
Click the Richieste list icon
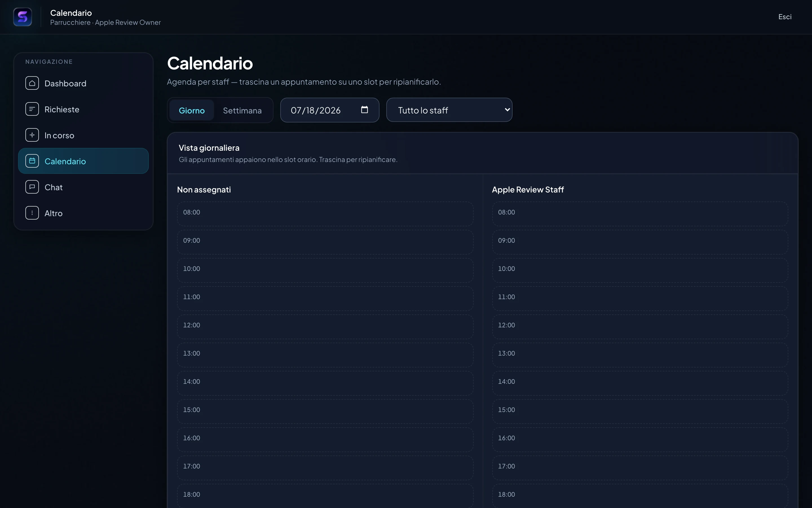coord(32,109)
